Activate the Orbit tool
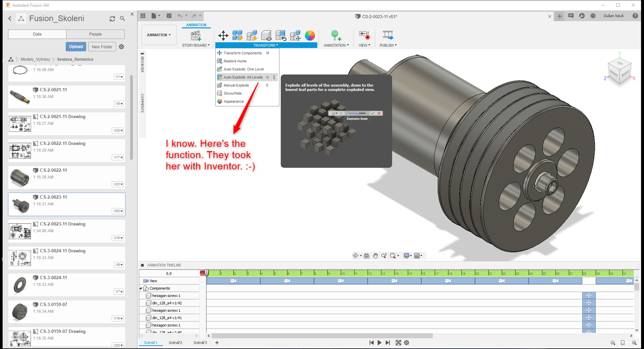Image resolution: width=644 pixels, height=349 pixels. pos(356,255)
